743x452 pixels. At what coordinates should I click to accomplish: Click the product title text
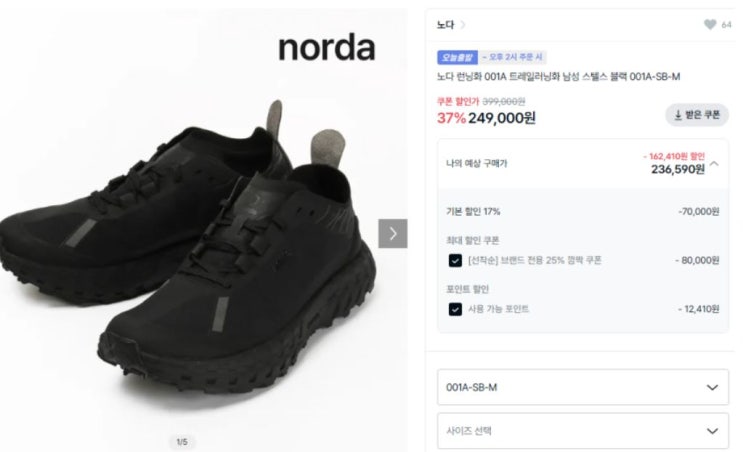tap(559, 77)
